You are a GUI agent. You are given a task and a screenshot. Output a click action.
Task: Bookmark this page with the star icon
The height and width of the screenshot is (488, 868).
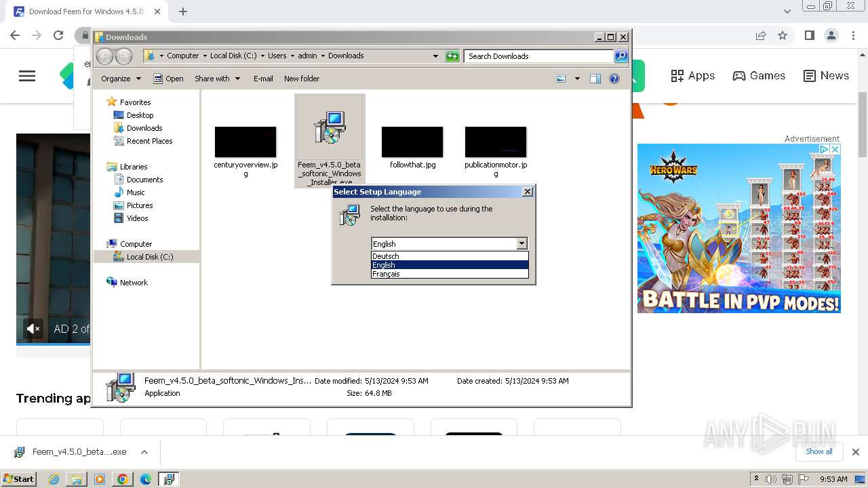783,35
